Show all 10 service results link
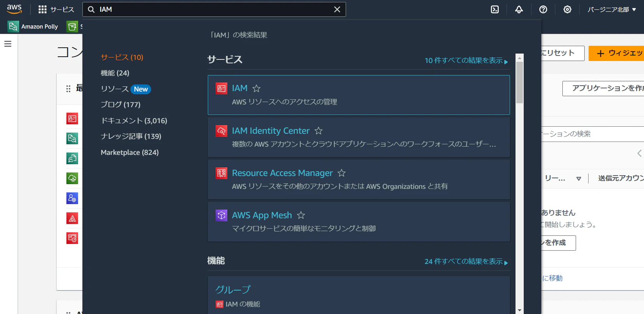644x314 pixels. click(x=466, y=61)
